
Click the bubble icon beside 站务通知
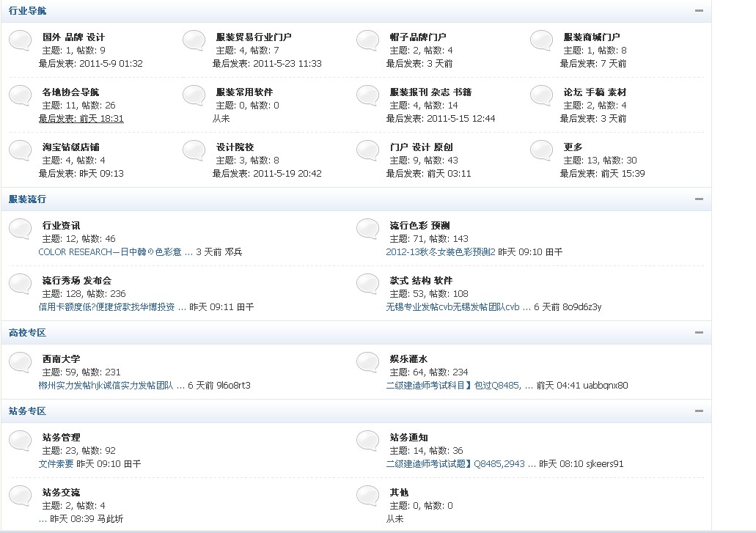coord(367,441)
